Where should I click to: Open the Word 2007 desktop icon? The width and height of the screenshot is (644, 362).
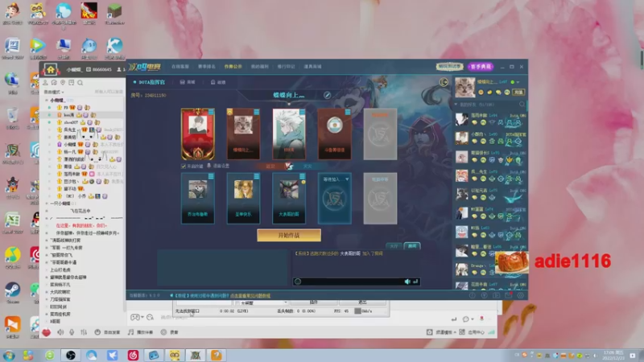point(12,48)
